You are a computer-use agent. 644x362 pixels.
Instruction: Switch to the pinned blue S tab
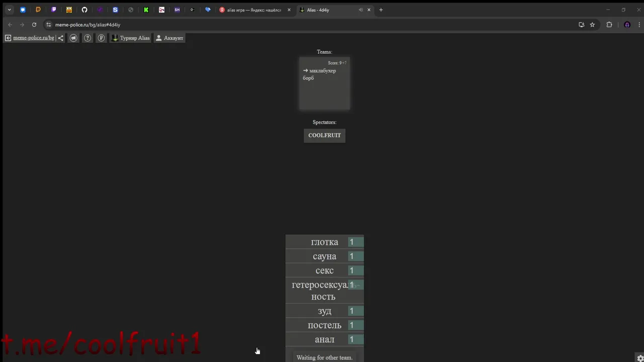(115, 10)
